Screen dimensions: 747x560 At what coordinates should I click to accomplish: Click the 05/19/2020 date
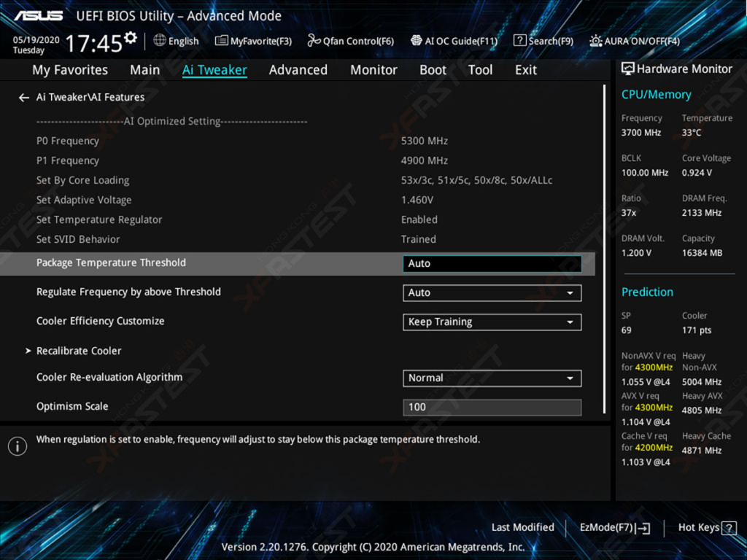coord(36,40)
